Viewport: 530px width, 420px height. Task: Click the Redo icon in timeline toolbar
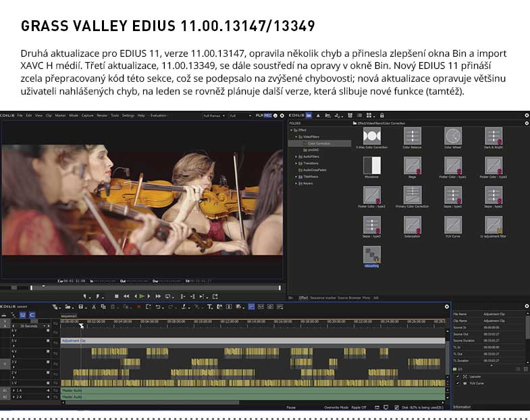[x=171, y=307]
